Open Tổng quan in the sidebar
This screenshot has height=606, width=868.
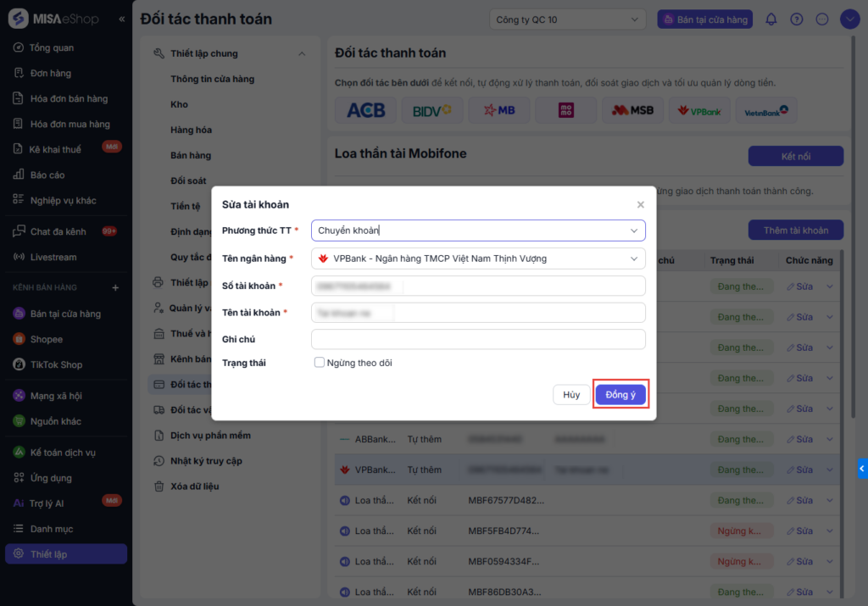(51, 47)
